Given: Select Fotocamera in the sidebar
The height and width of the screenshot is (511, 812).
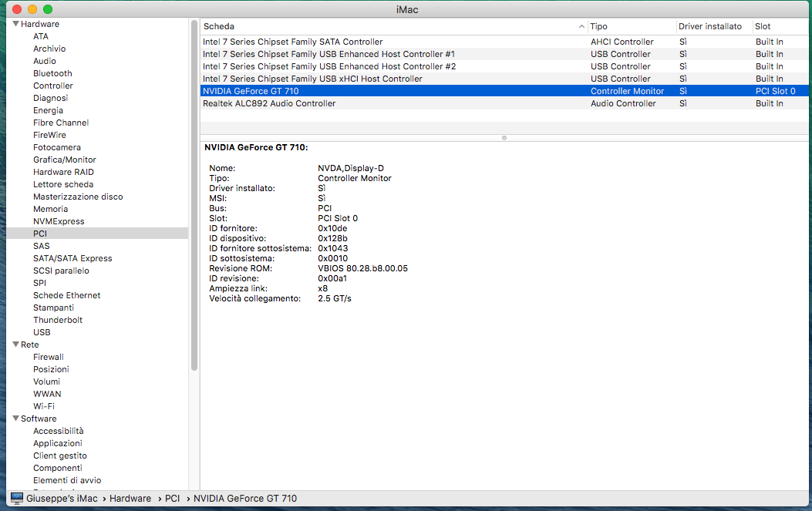Looking at the screenshot, I should tap(57, 147).
